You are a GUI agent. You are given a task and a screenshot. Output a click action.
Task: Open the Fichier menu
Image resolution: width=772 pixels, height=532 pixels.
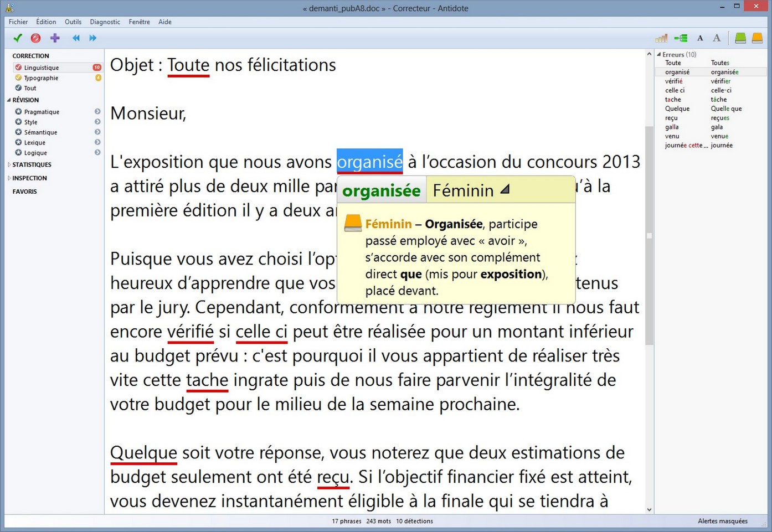pyautogui.click(x=18, y=22)
